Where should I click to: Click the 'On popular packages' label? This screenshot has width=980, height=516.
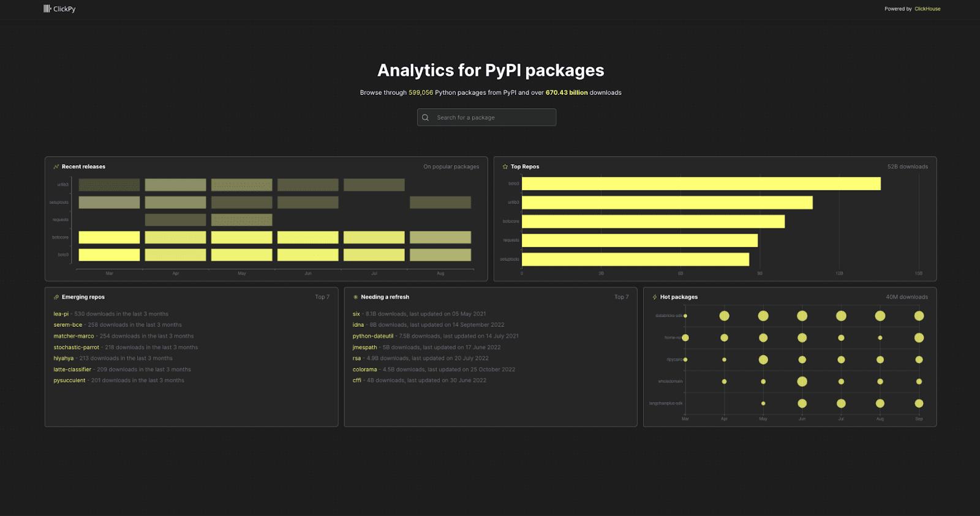click(451, 166)
